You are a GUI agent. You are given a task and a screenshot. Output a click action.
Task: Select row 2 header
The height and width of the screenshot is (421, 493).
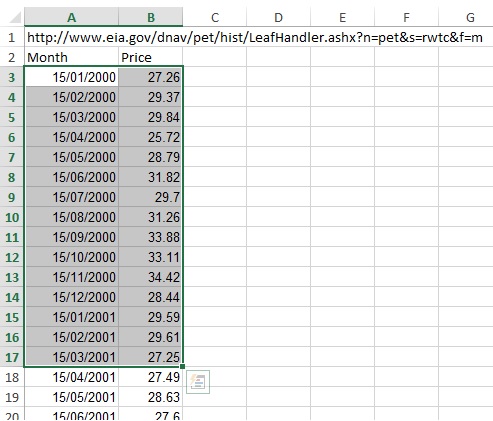tap(12, 57)
